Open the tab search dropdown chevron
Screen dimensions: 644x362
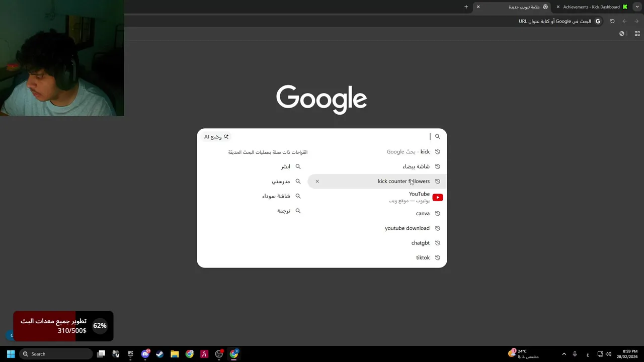pos(637,7)
